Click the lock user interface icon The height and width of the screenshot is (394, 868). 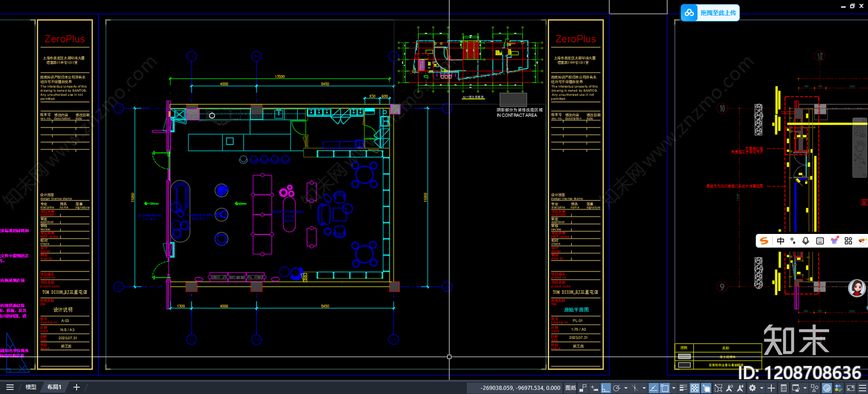[x=795, y=388]
